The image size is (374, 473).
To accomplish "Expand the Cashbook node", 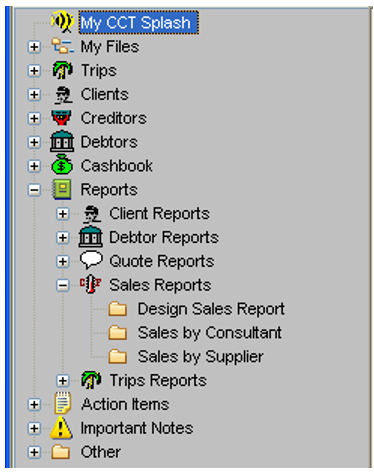I will click(x=34, y=166).
